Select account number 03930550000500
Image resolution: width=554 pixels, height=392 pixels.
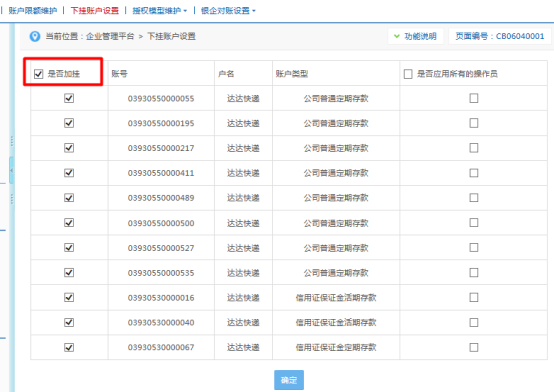(161, 223)
